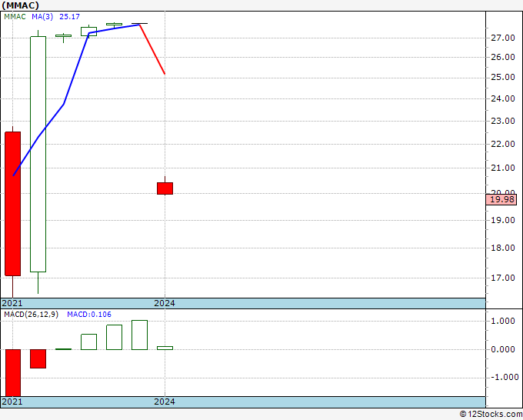Click the 25.00 price axis label
The width and height of the screenshot is (523, 420).
point(503,77)
